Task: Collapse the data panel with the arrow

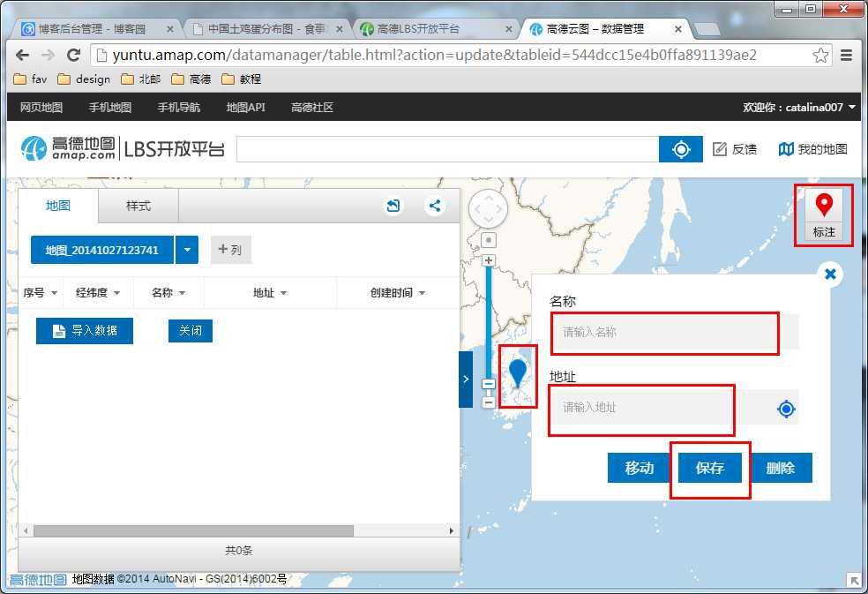Action: [466, 379]
